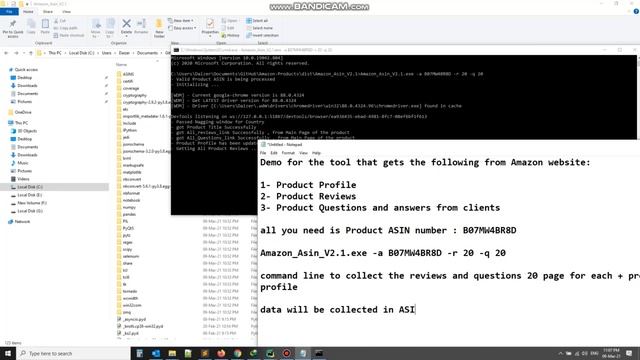Go back with Explorer back arrow
Screen dimensions: 640x360
coord(6,53)
